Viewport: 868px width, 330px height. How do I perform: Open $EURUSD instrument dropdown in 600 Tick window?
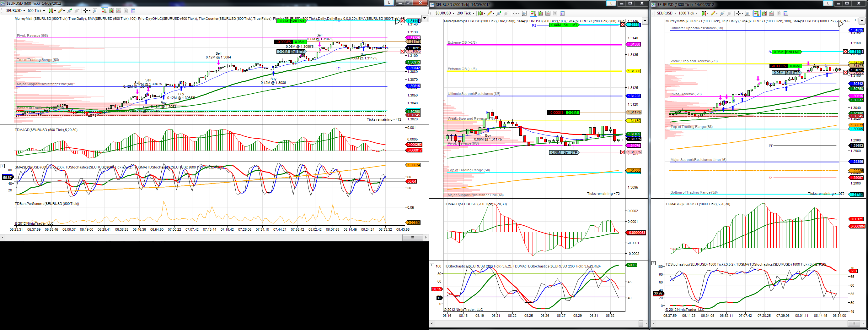[x=16, y=11]
